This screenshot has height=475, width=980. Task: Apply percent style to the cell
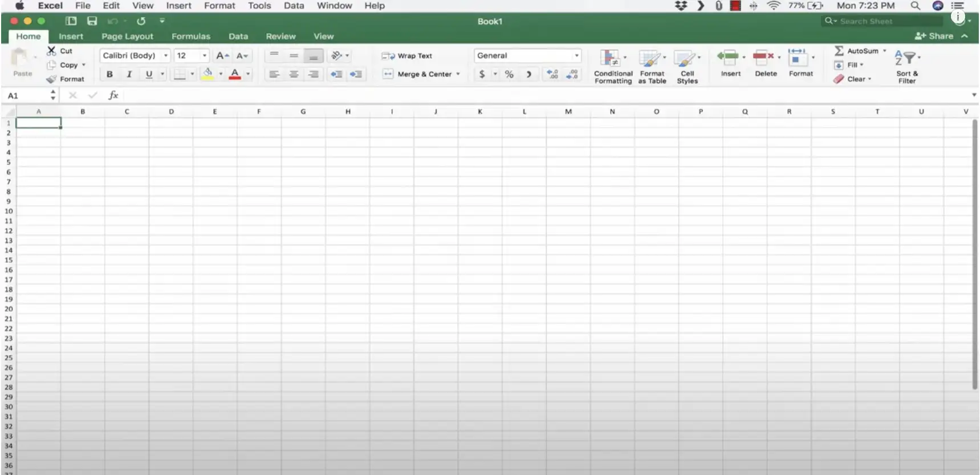[509, 74]
